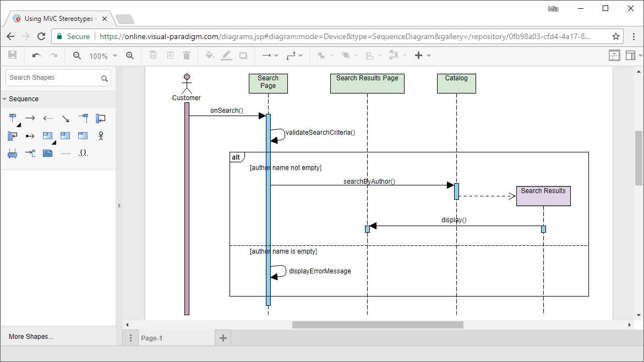Select the Customer actor figure

187,84
